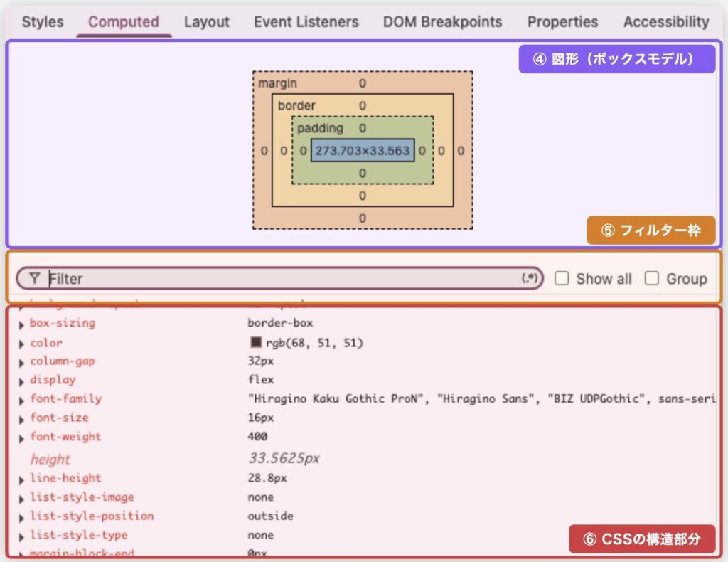
Task: Click the flex display value
Action: click(x=260, y=379)
